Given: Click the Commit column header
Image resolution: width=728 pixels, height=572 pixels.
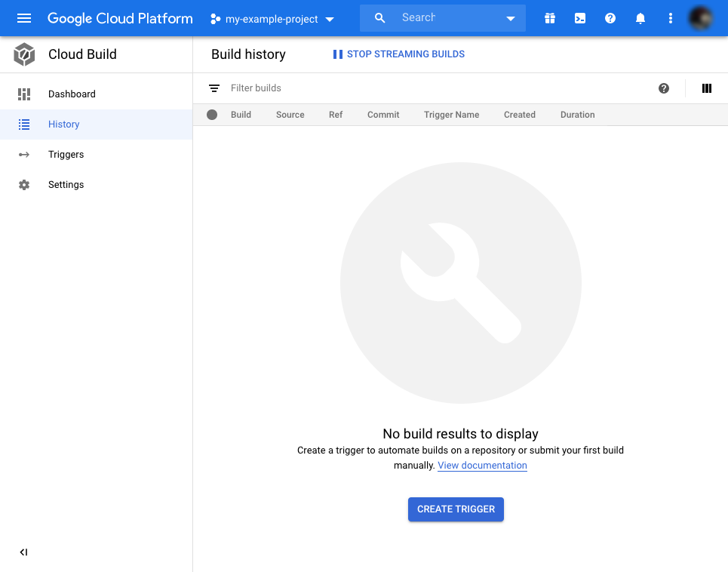Looking at the screenshot, I should 383,115.
